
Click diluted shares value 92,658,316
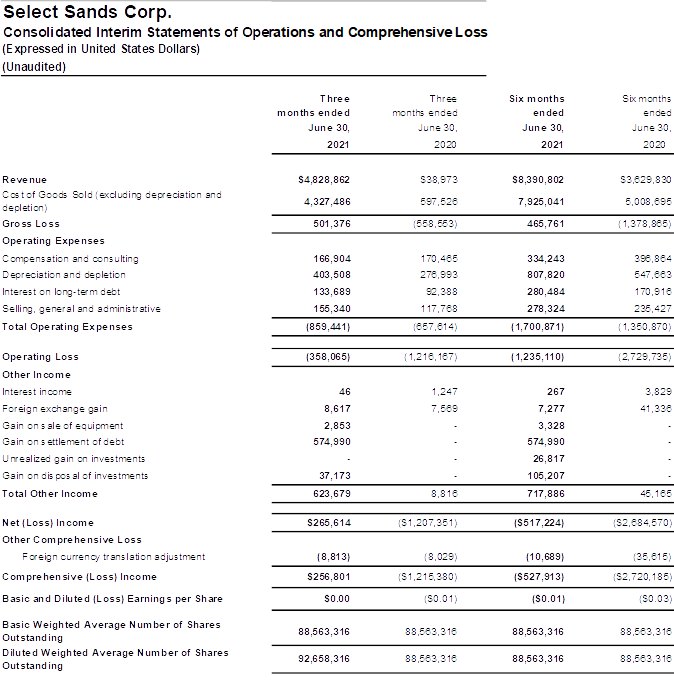[324, 659]
